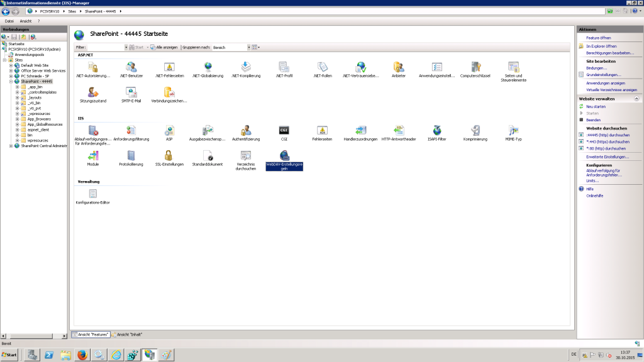
Task: Open the Ansicht menu
Action: click(25, 21)
